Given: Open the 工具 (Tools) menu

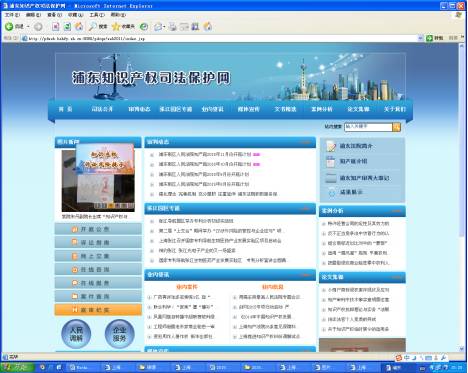Looking at the screenshot, I should click(97, 15).
